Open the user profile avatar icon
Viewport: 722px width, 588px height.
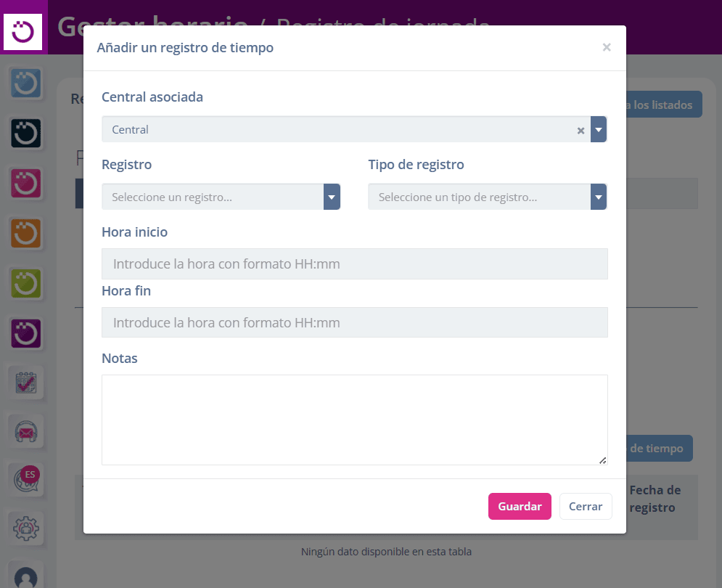tap(27, 576)
